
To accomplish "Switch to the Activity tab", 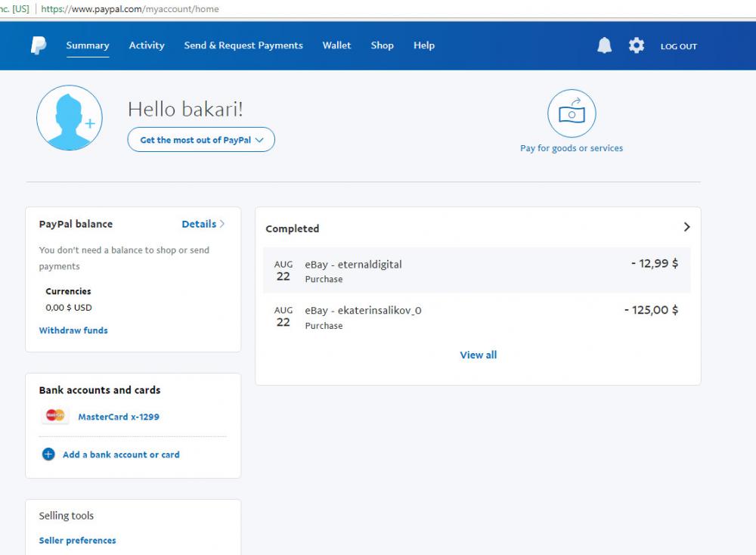I will tap(147, 45).
